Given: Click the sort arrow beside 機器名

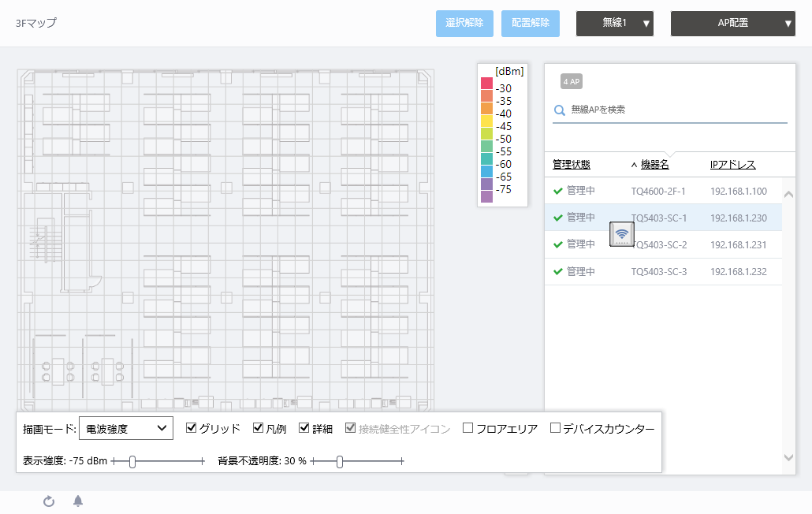Looking at the screenshot, I should click(634, 165).
